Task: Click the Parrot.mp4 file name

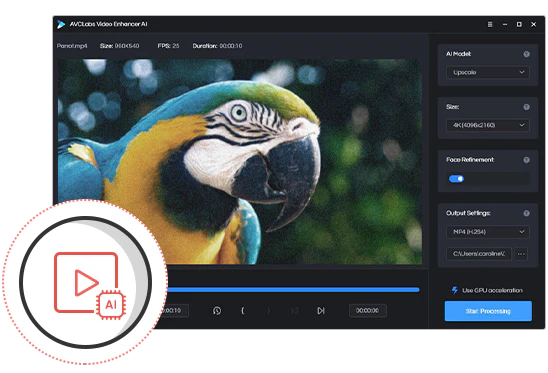Action: point(72,46)
